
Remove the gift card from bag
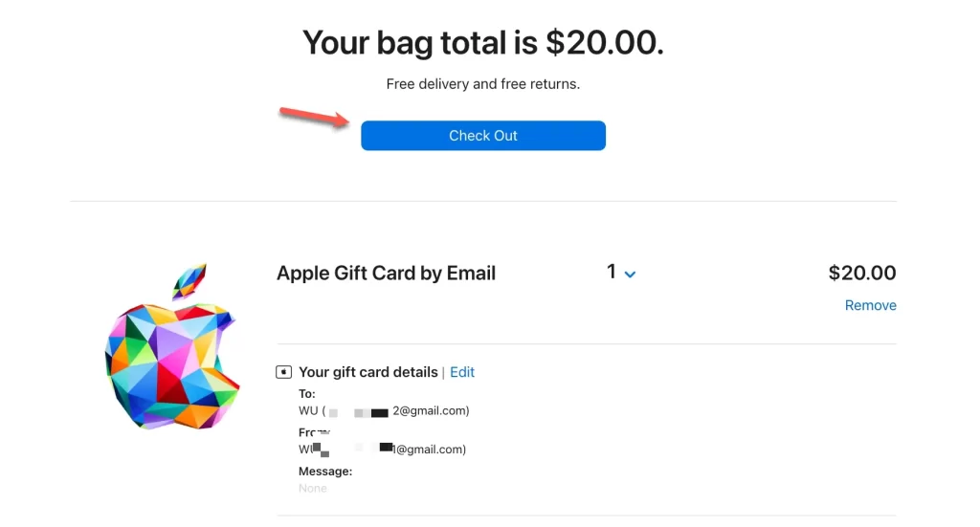(870, 305)
